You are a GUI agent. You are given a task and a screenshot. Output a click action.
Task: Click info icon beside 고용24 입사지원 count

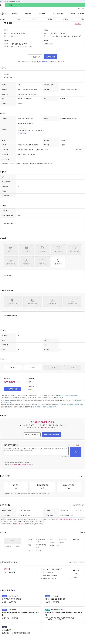click(x=74, y=485)
